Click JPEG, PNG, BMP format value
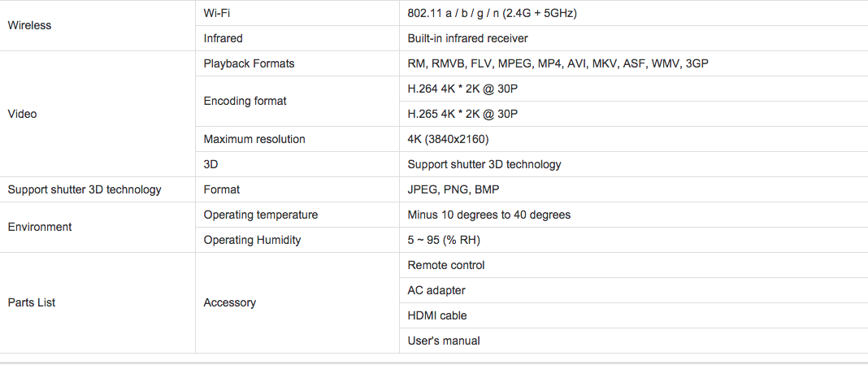The width and height of the screenshot is (868, 365). (x=454, y=189)
